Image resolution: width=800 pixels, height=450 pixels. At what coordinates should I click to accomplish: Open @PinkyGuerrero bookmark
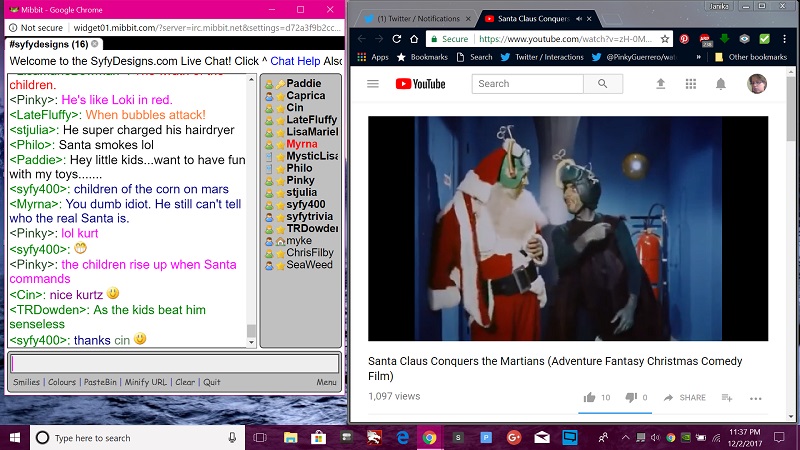pyautogui.click(x=634, y=57)
